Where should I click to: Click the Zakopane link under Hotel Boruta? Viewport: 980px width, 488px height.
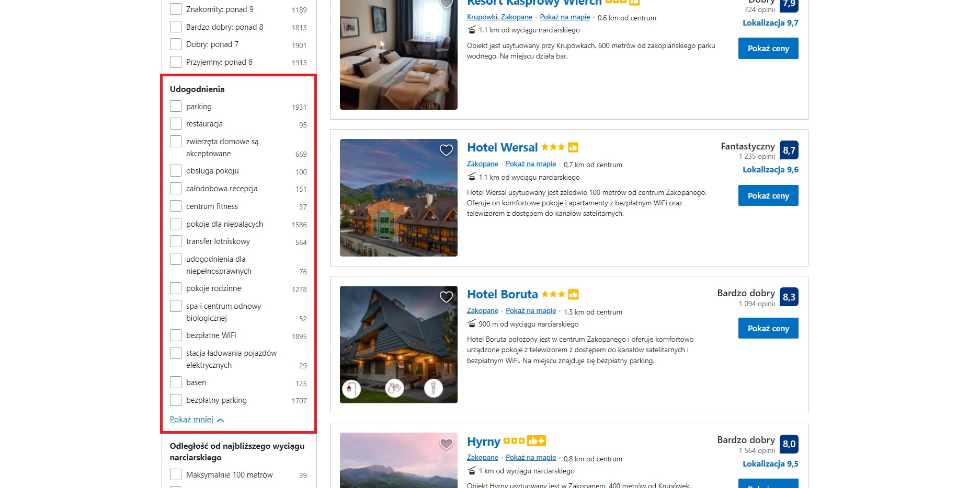483,311
